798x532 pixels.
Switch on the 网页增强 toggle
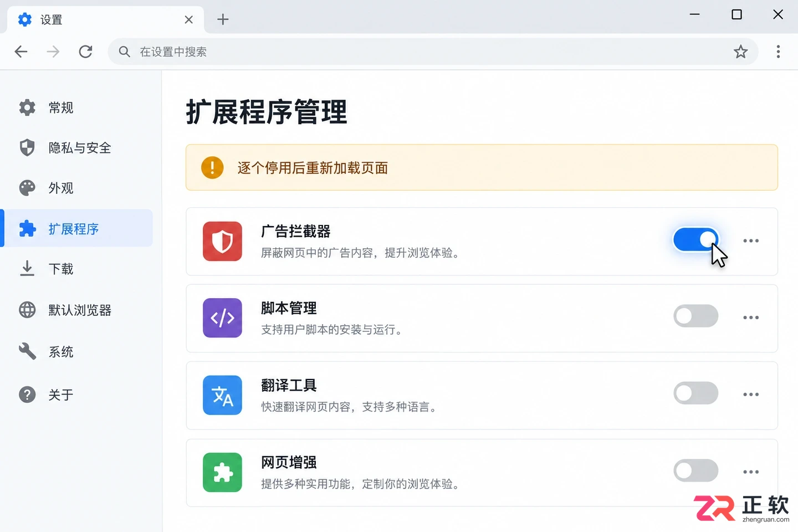(x=695, y=470)
